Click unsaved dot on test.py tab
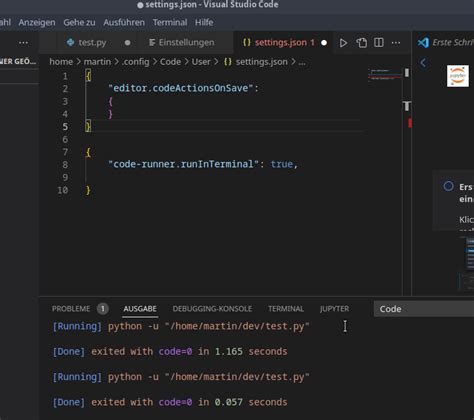The image size is (474, 420). point(127,43)
